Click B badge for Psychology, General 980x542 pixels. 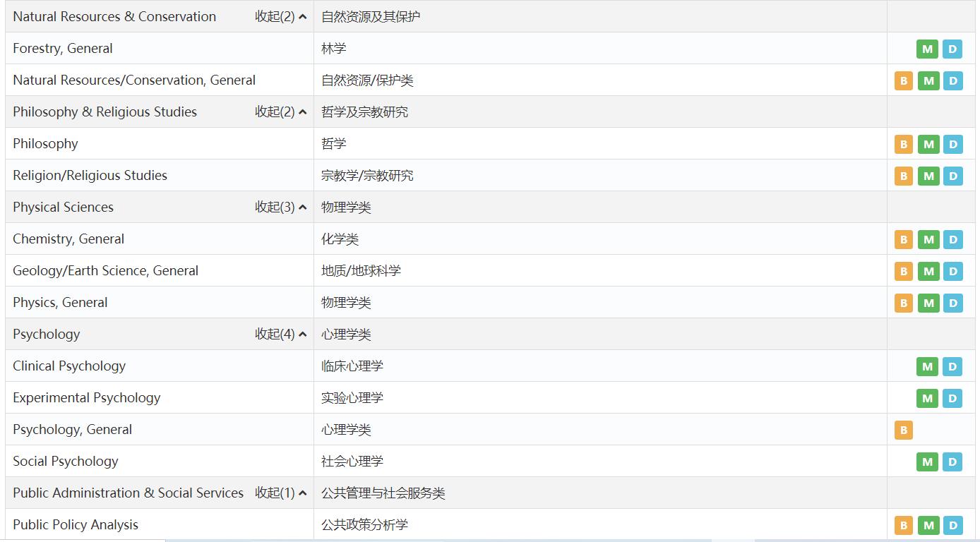click(904, 430)
